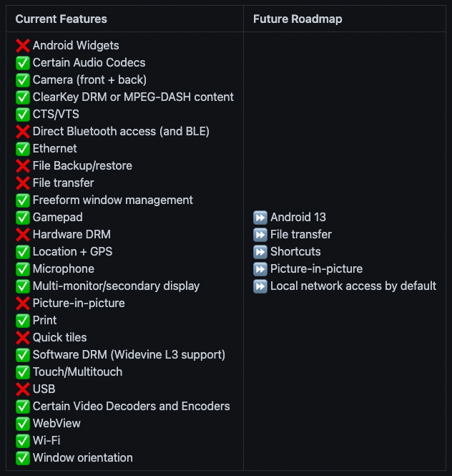Click the Certain Video Decoders and Encoders text
452x476 pixels.
click(x=132, y=406)
